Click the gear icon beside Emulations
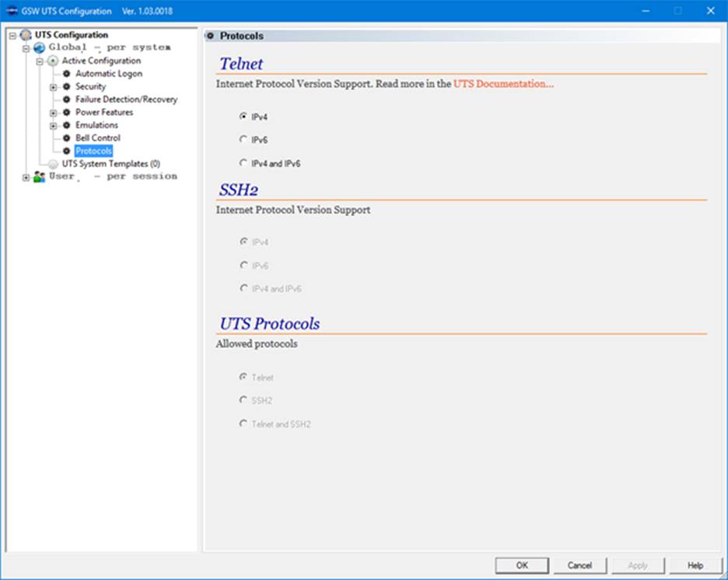 pyautogui.click(x=66, y=125)
